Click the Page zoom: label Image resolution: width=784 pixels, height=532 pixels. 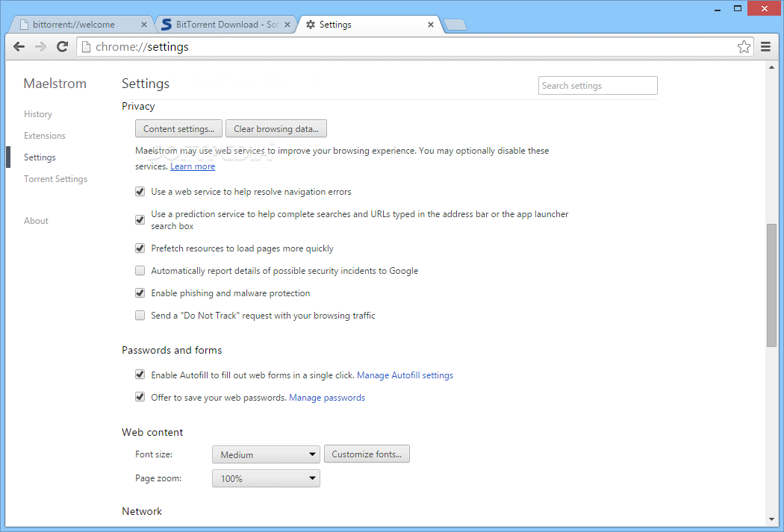[158, 478]
